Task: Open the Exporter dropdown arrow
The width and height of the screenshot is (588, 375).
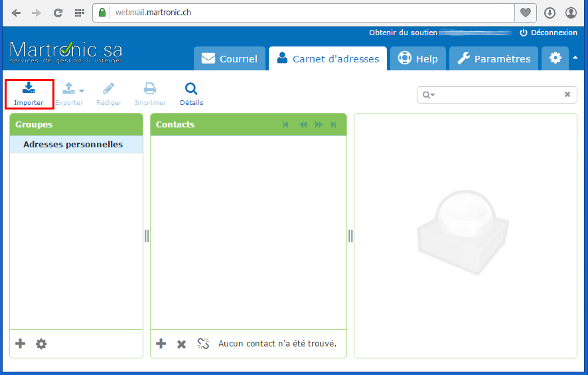Action: (82, 91)
